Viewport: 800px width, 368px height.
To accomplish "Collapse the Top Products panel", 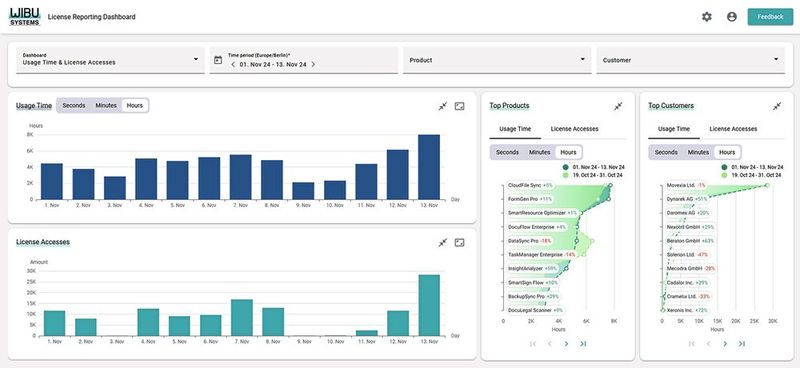I will tap(618, 106).
